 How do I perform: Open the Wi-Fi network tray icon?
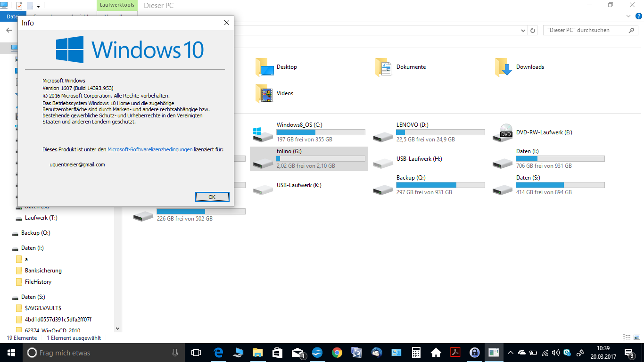(x=545, y=353)
